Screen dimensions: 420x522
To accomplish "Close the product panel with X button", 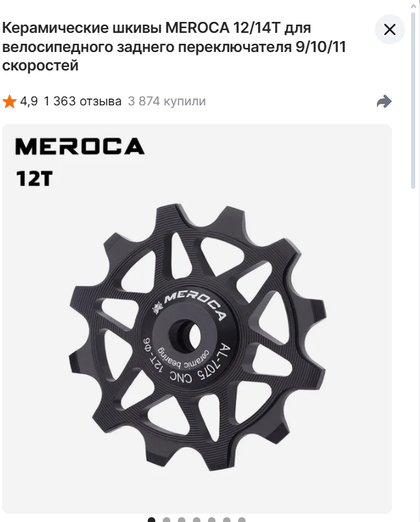I will [390, 29].
